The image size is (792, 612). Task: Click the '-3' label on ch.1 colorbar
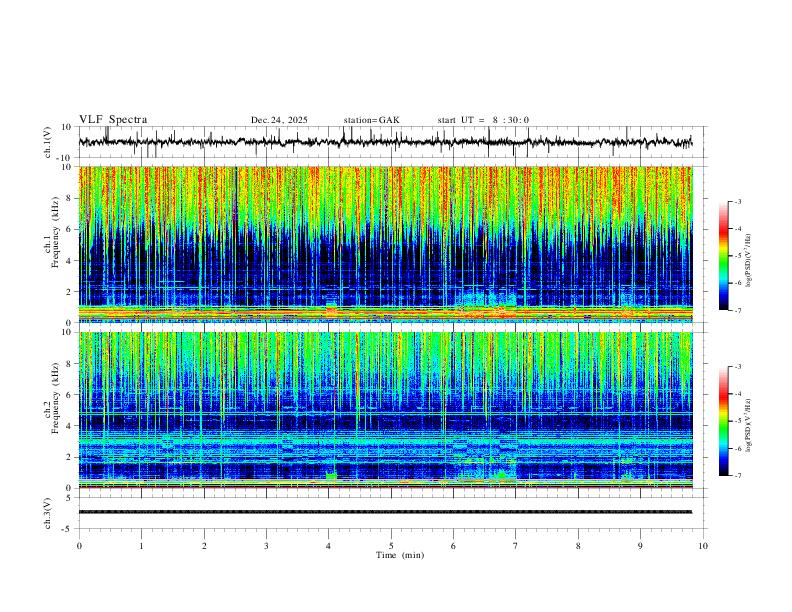coord(737,201)
